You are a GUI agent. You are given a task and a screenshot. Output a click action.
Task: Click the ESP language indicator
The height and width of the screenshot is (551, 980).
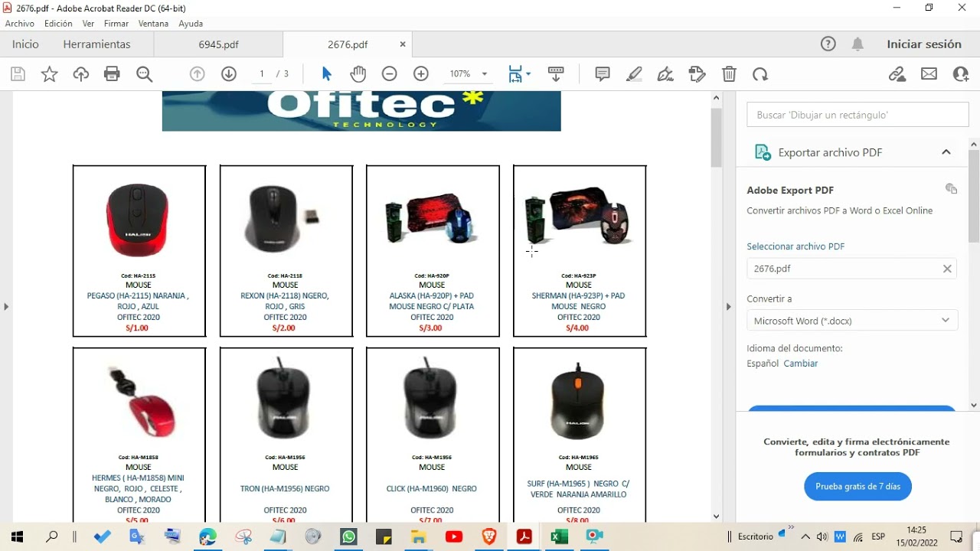pyautogui.click(x=878, y=536)
